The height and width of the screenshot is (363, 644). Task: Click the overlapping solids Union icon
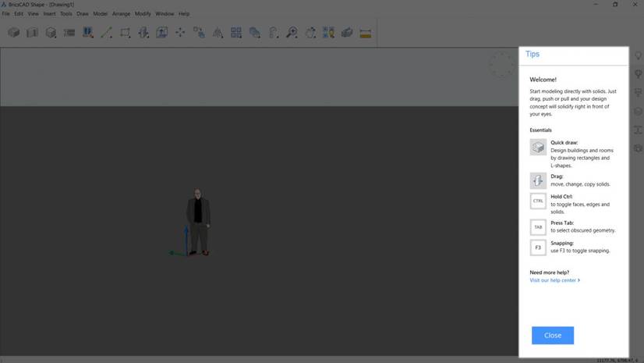coord(255,33)
